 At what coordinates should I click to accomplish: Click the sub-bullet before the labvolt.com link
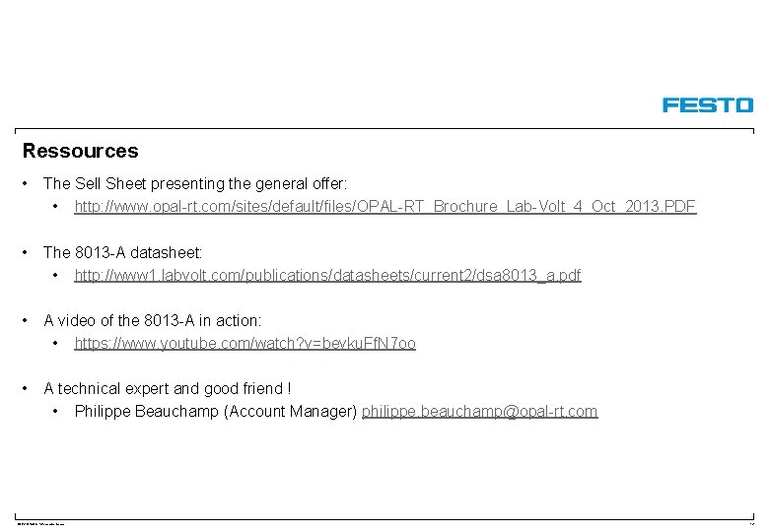[x=55, y=275]
